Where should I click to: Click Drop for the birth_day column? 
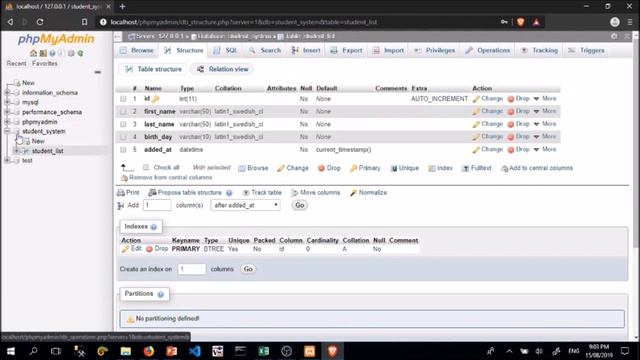518,136
